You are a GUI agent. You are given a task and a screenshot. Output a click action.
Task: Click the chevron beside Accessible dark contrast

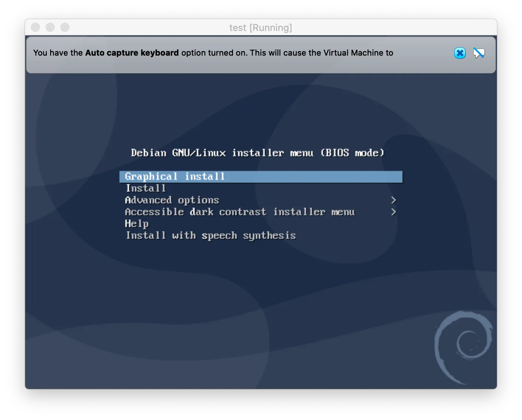point(393,212)
